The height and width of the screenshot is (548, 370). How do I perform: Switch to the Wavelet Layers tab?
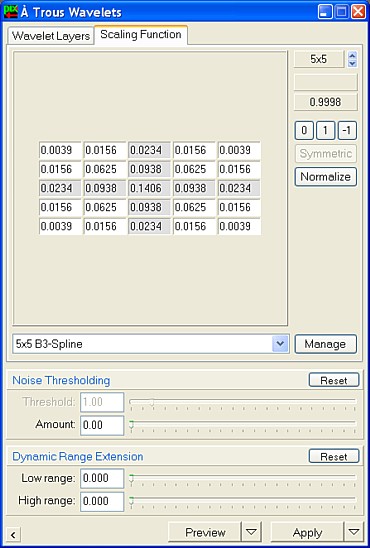(51, 36)
